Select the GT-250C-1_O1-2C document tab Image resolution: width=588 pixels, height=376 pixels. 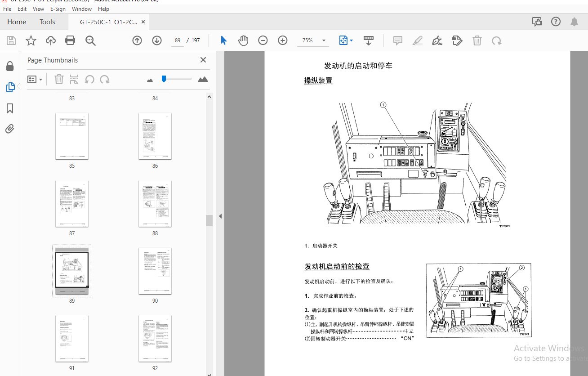coord(108,22)
